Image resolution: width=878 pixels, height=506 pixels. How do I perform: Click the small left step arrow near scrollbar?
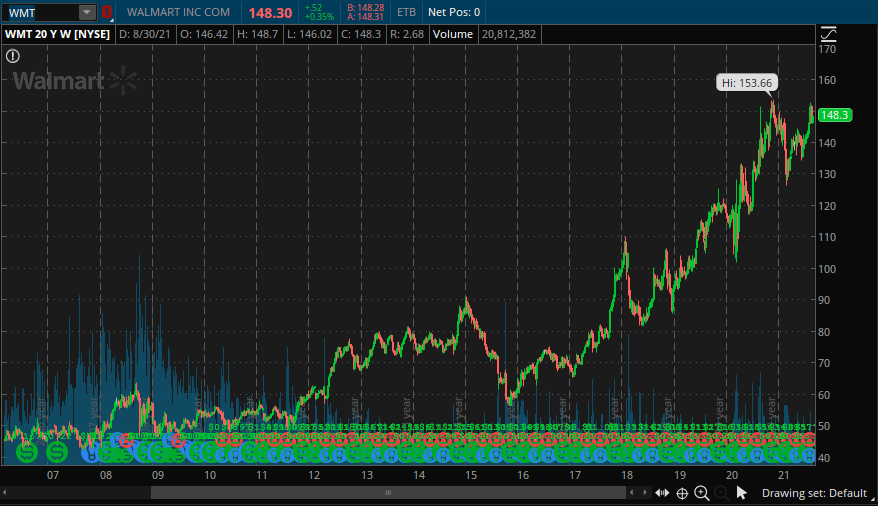click(x=632, y=493)
